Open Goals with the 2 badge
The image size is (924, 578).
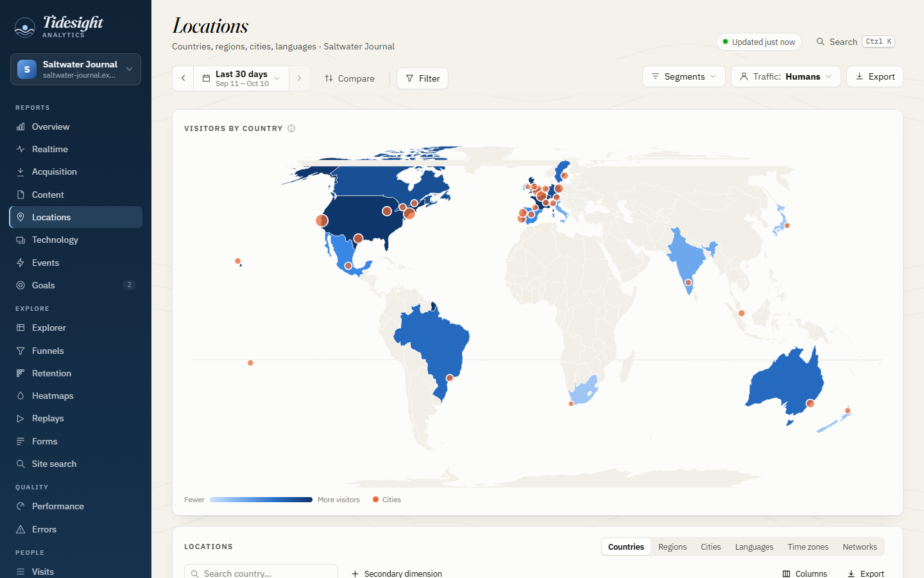[76, 285]
